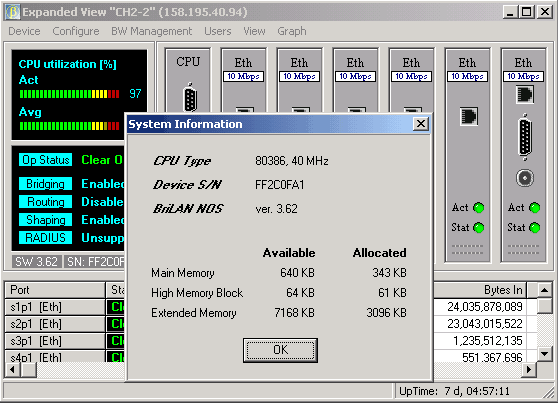Click the AUI D-sub connector on last Eth card
558x403 pixels.
point(525,136)
